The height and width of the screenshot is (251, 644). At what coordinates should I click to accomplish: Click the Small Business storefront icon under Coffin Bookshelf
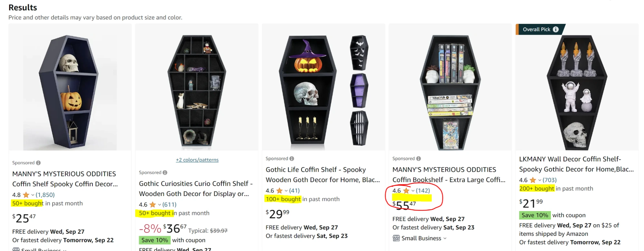(396, 238)
